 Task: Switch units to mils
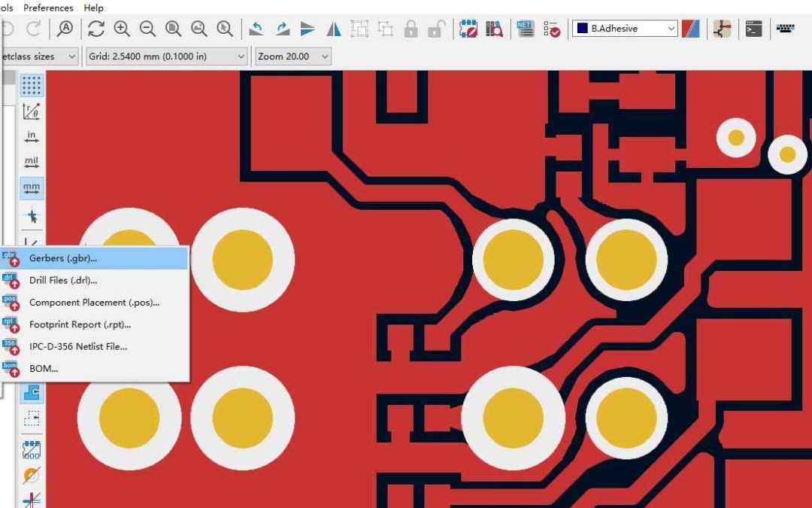[32, 162]
